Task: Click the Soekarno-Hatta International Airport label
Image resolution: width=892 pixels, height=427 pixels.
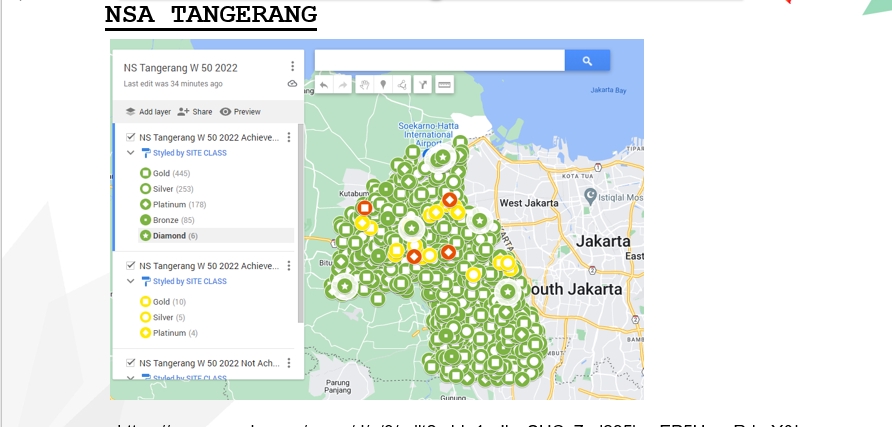Action: pos(428,134)
